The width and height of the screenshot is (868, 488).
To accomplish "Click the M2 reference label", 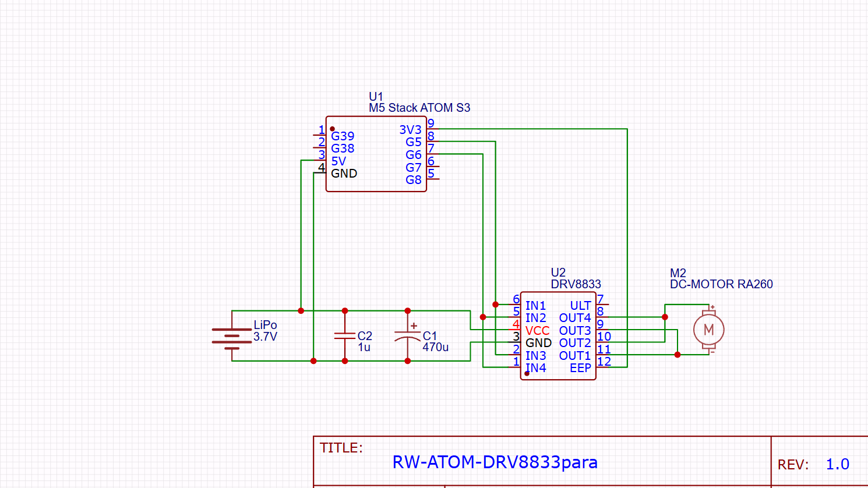I will pyautogui.click(x=678, y=273).
